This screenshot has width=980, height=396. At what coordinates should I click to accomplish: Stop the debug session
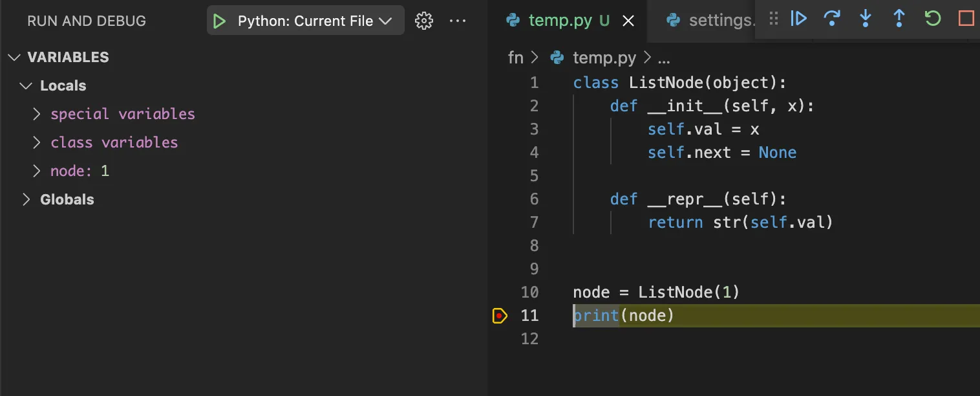[x=966, y=19]
